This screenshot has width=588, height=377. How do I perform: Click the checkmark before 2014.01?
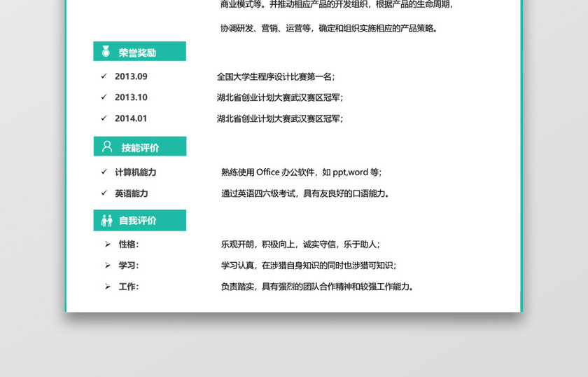tap(104, 118)
